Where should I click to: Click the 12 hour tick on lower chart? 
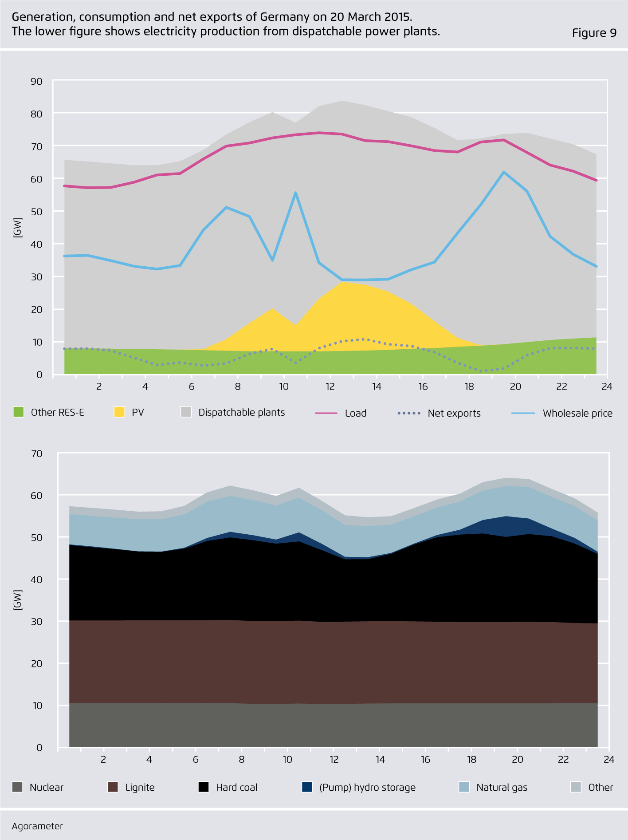pos(334,759)
